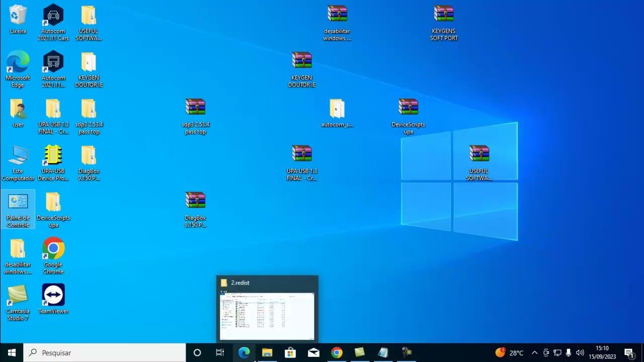Show hidden system tray icons
644x362 pixels.
(x=534, y=352)
